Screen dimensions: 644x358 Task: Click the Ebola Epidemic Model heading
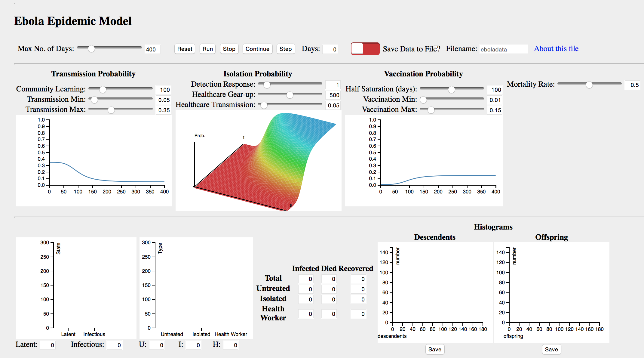point(73,21)
